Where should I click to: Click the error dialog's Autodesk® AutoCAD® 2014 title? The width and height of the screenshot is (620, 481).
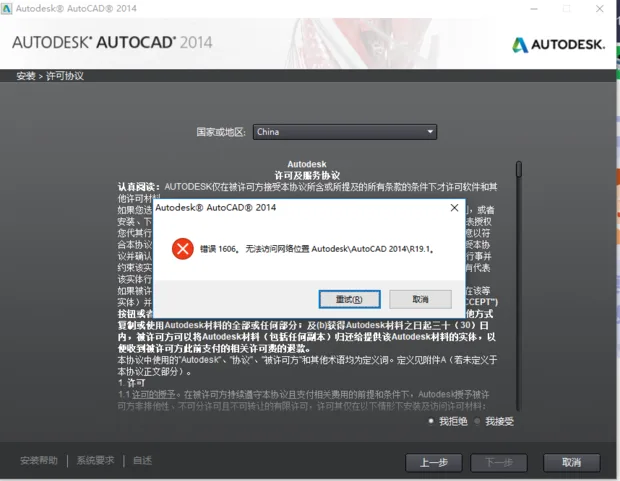215,207
